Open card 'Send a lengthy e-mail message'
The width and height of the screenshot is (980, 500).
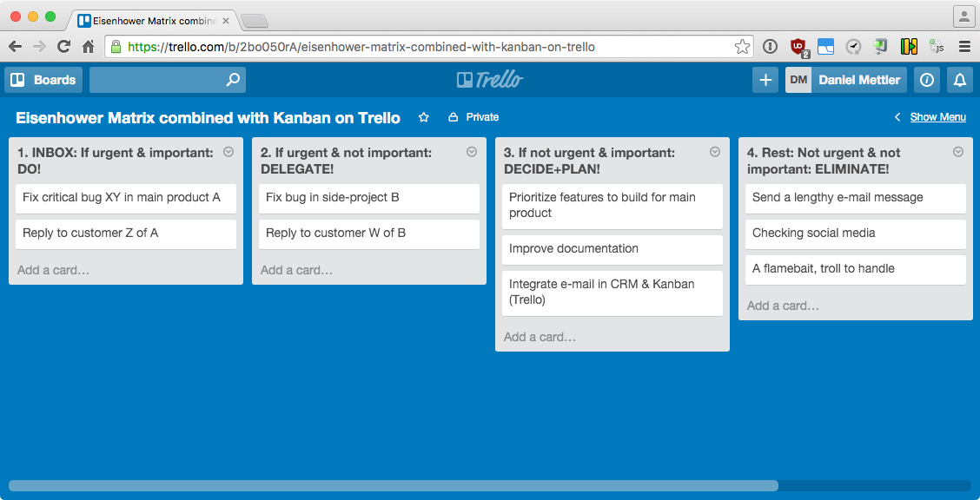(856, 199)
